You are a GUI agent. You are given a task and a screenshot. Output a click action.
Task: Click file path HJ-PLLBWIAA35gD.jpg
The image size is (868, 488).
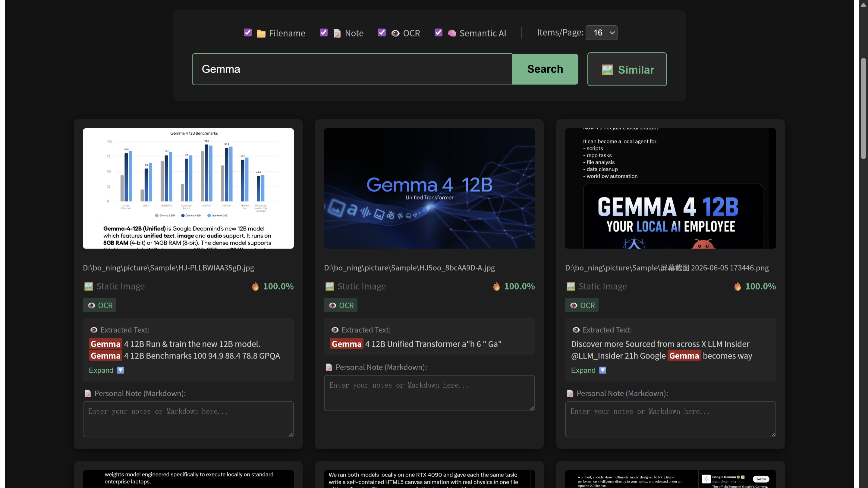(168, 268)
